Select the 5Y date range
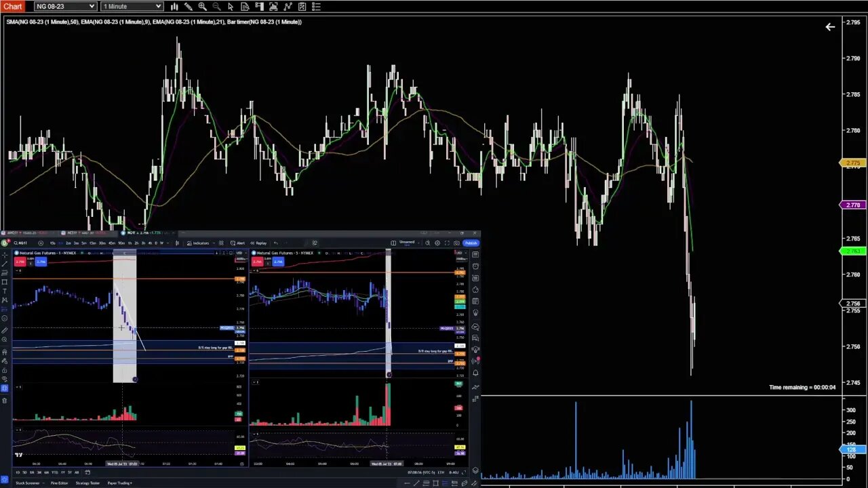This screenshot has height=488, width=868. click(70, 472)
